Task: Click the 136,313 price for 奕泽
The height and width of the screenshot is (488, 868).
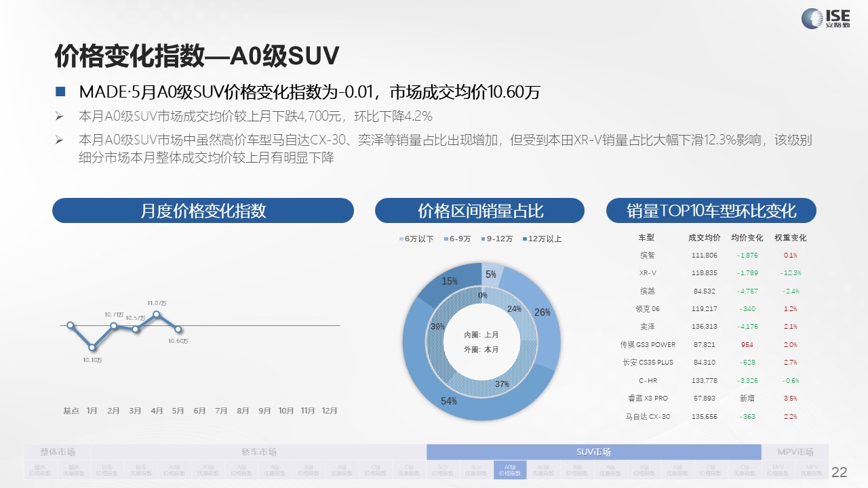Action: (x=704, y=327)
